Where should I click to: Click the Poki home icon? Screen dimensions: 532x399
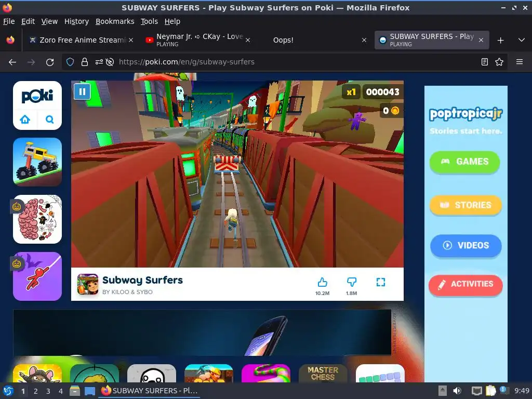click(25, 119)
